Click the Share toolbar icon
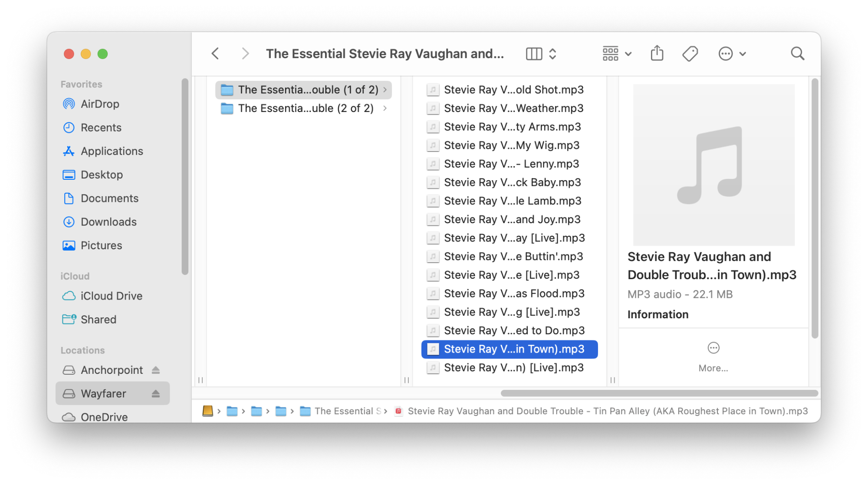Image resolution: width=868 pixels, height=485 pixels. (657, 53)
